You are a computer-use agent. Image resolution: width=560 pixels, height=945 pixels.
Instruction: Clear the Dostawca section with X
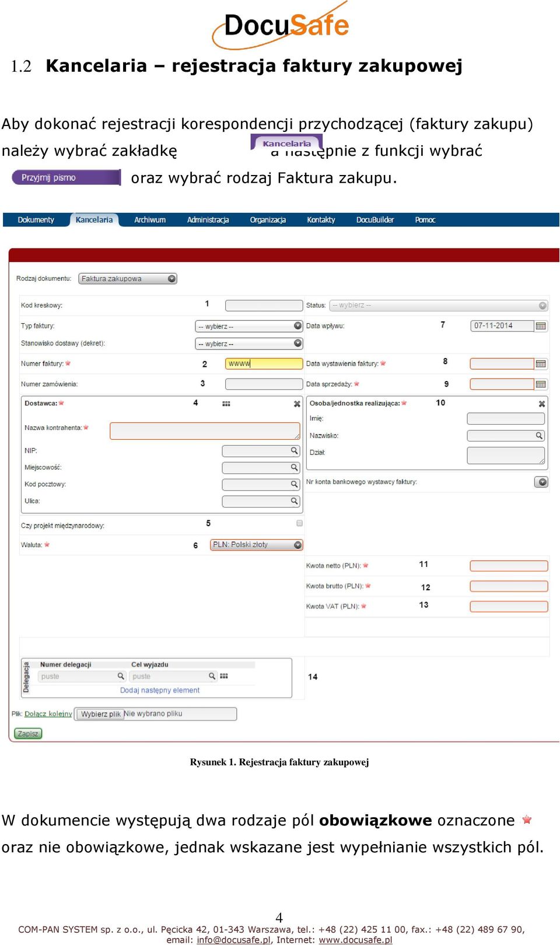(x=297, y=404)
